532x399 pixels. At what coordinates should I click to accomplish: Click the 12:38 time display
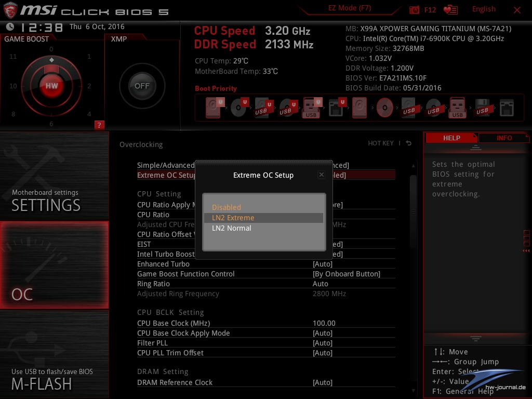(42, 27)
